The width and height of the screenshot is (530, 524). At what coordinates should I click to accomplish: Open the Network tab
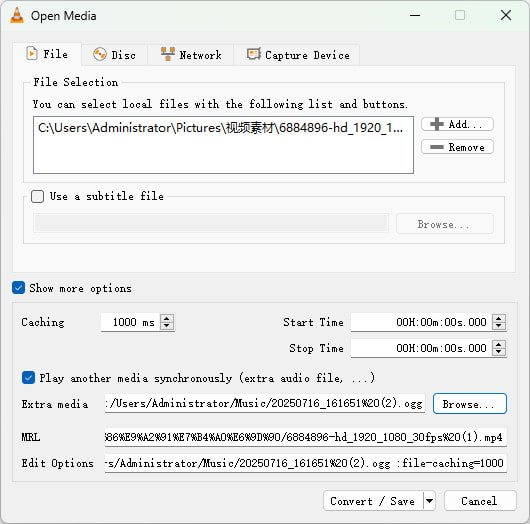tap(191, 55)
